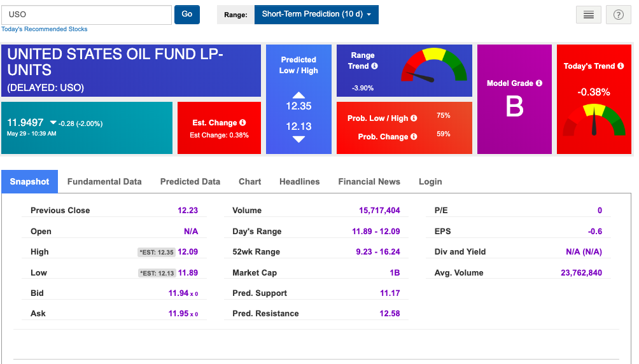Click the price down triangle beside -0.28
The width and height of the screenshot is (639, 364).
[53, 123]
